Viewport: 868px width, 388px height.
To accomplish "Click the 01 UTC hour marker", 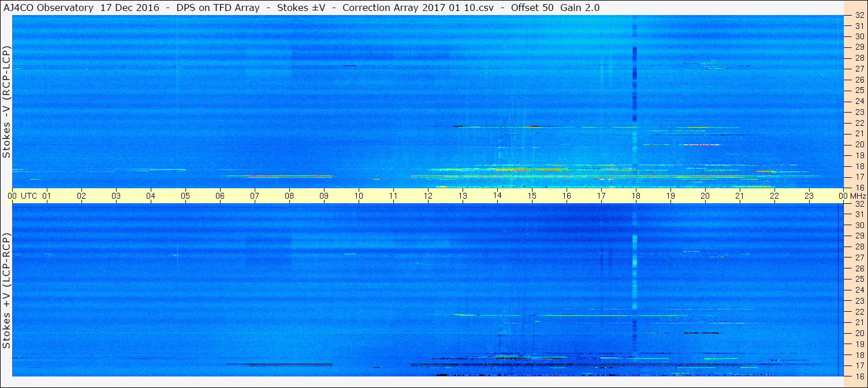I will point(47,196).
